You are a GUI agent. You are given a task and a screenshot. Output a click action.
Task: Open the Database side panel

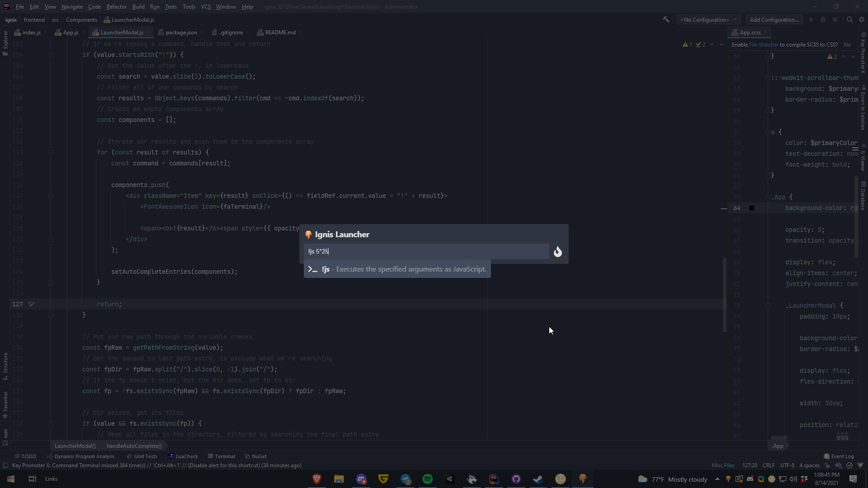click(863, 196)
